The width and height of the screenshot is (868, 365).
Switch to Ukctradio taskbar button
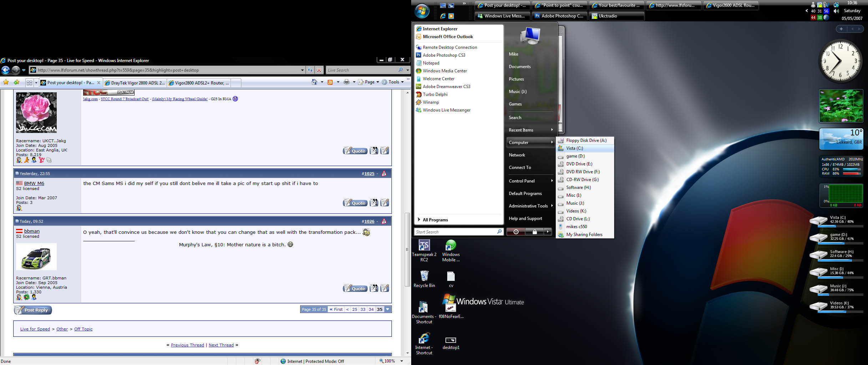point(617,16)
